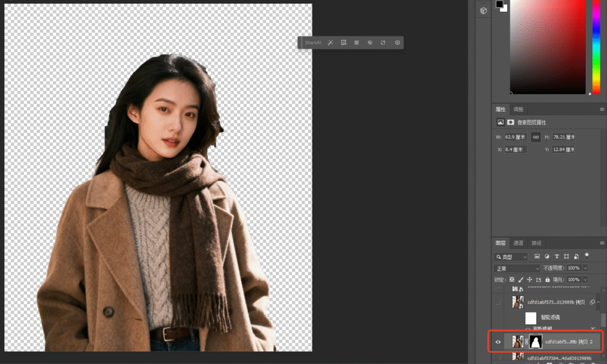Click the lock image pixels brush icon
Screen dimensions: 607x364
tap(521, 279)
